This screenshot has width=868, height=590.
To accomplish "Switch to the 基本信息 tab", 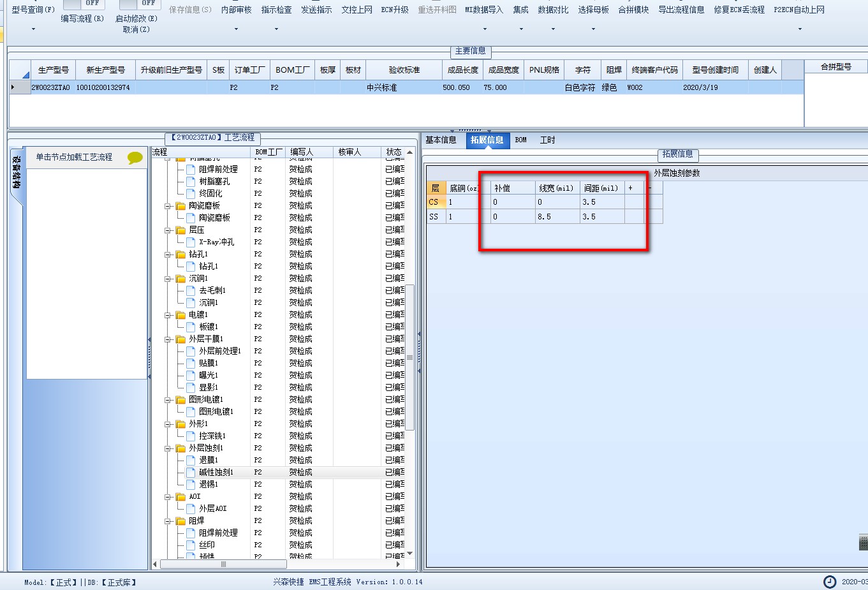I will tap(441, 140).
